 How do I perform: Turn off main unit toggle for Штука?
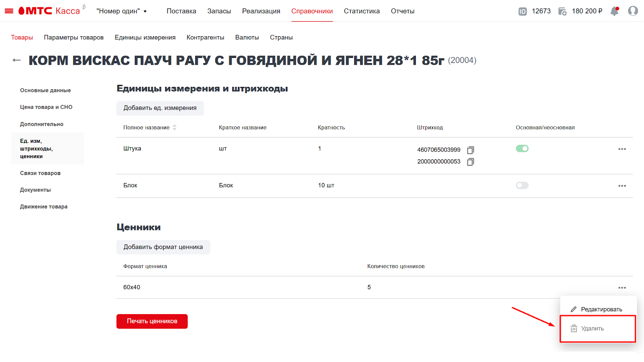(x=522, y=148)
